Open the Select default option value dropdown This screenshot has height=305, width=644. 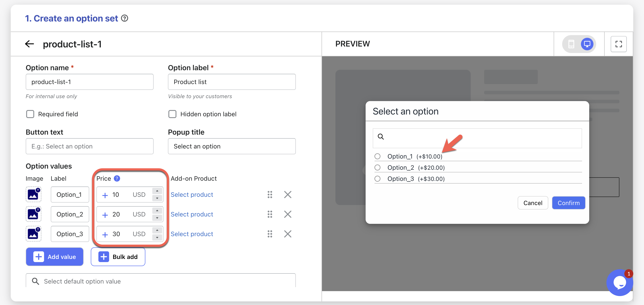[x=161, y=281]
